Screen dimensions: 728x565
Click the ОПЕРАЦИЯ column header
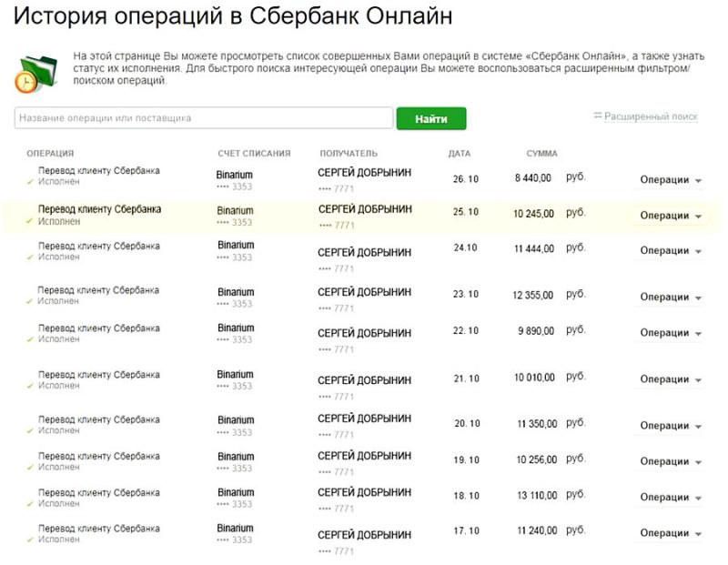pos(50,153)
